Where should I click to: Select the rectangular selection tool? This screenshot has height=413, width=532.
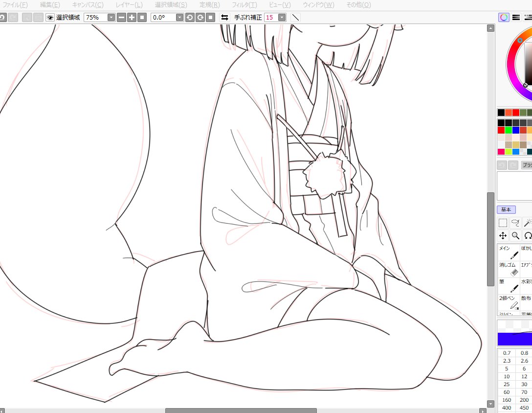(503, 223)
